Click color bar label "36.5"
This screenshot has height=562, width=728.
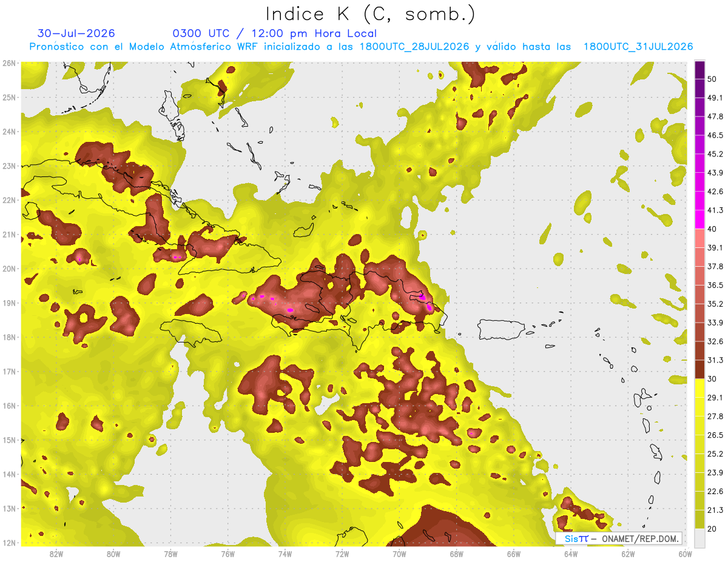[715, 285]
